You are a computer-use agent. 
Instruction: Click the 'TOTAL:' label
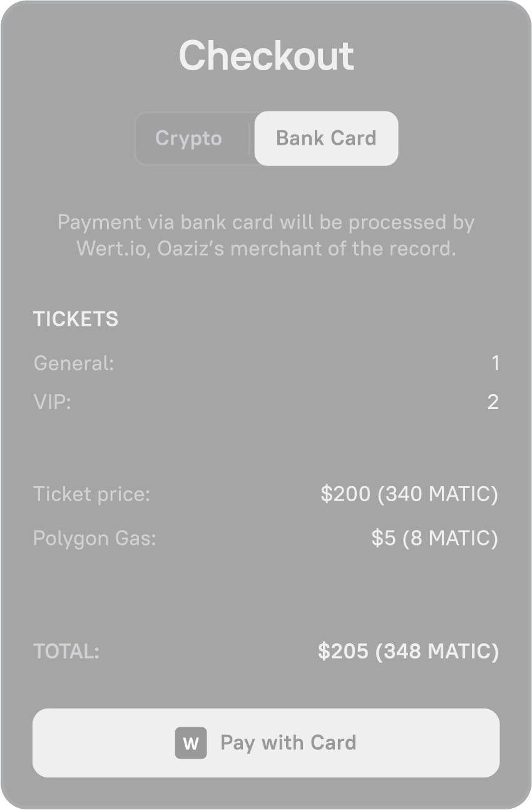[66, 652]
